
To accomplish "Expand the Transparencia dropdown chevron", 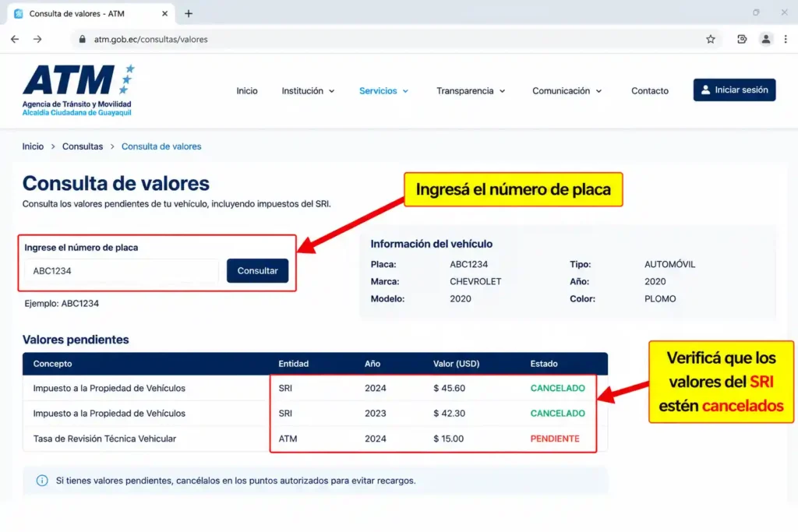I will pos(503,91).
